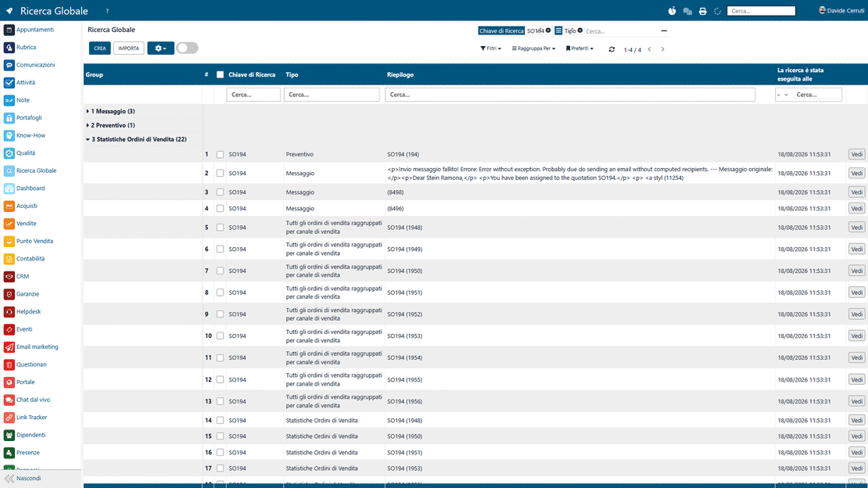The width and height of the screenshot is (868, 488).
Task: Open the Raggruppa Per dropdown
Action: (x=533, y=48)
